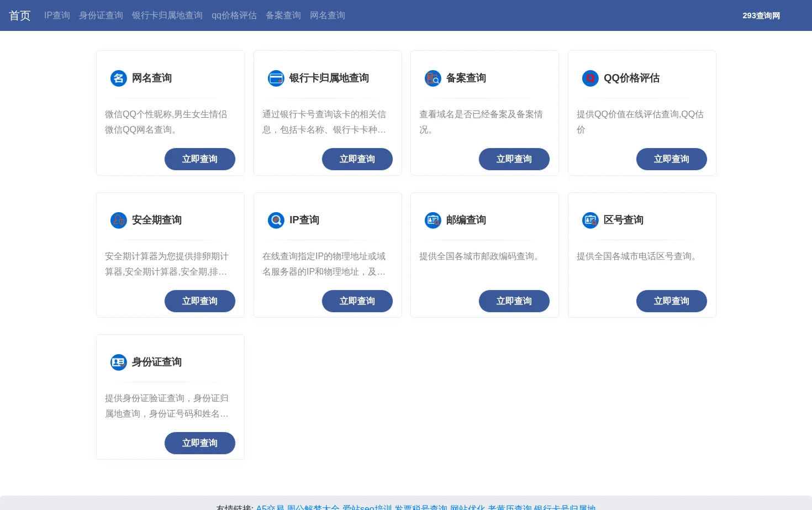Screen dimensions: 812x510
Task: Click 立即查询 under 邮编查询
Action: [x=514, y=301]
